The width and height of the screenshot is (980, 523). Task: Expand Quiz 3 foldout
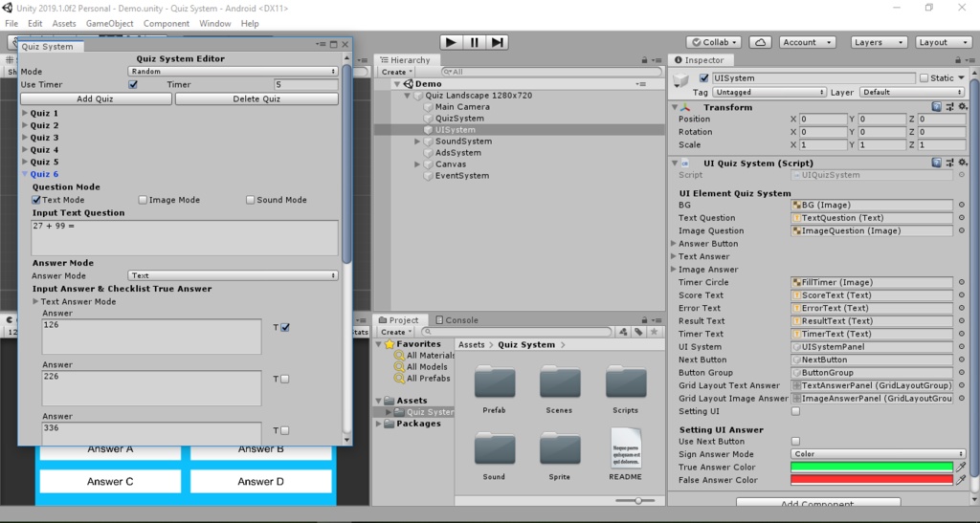25,138
